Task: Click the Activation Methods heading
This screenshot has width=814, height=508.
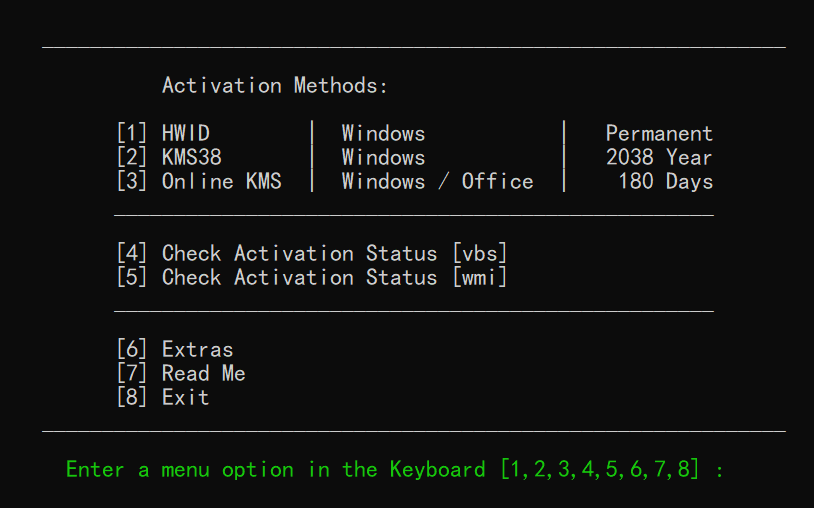Action: pos(275,86)
